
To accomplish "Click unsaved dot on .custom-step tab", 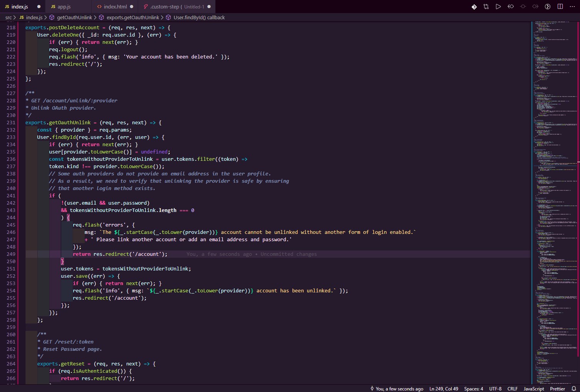I will 209,7.
